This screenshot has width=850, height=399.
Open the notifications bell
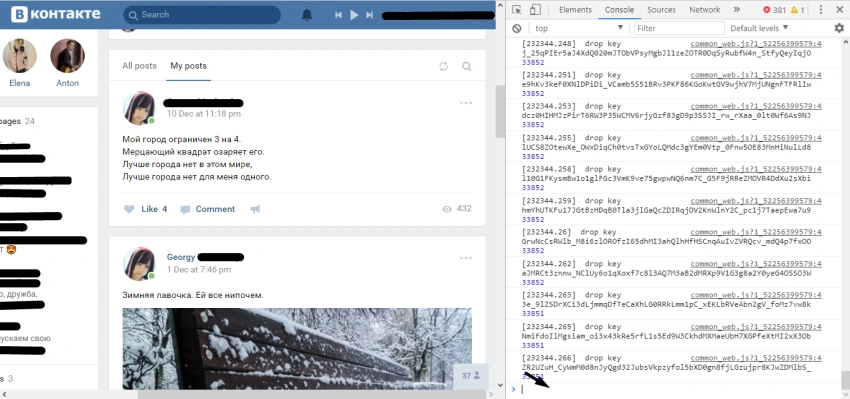coord(307,15)
